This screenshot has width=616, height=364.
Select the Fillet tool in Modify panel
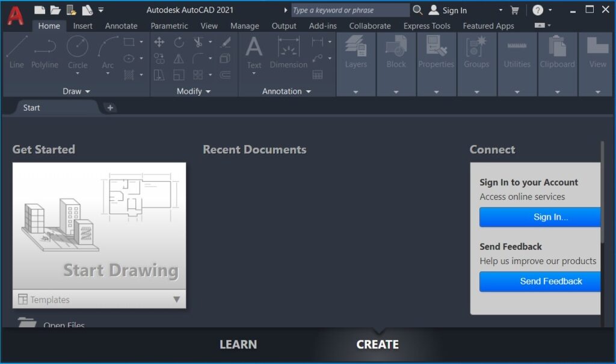tap(198, 58)
